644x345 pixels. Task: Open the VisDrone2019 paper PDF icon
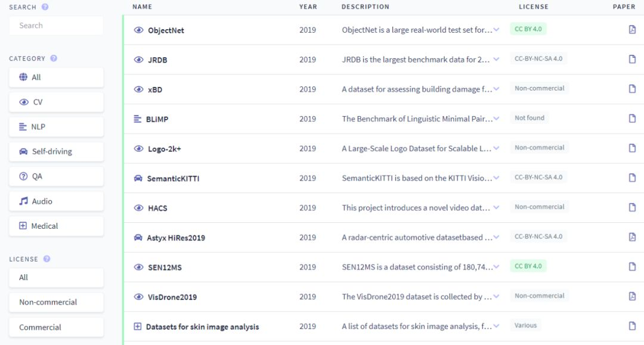coord(632,296)
